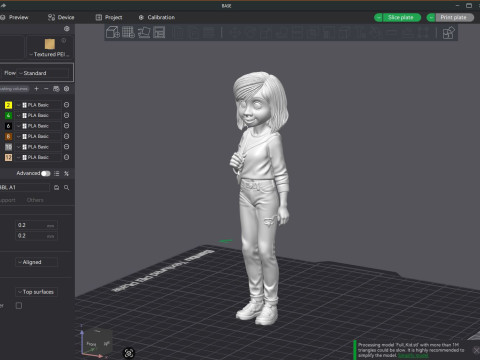Image resolution: width=480 pixels, height=360 pixels.
Task: Click the Add plate grid icon
Action: (128, 32)
